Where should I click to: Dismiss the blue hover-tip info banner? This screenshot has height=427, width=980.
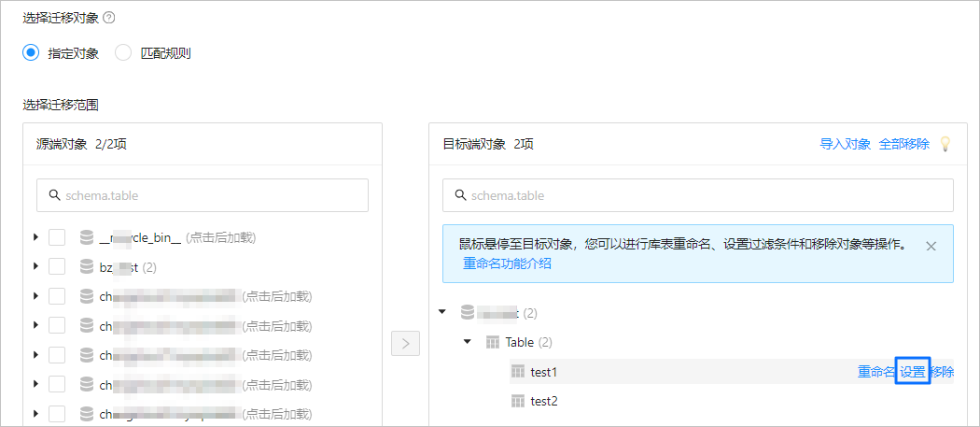click(x=931, y=246)
